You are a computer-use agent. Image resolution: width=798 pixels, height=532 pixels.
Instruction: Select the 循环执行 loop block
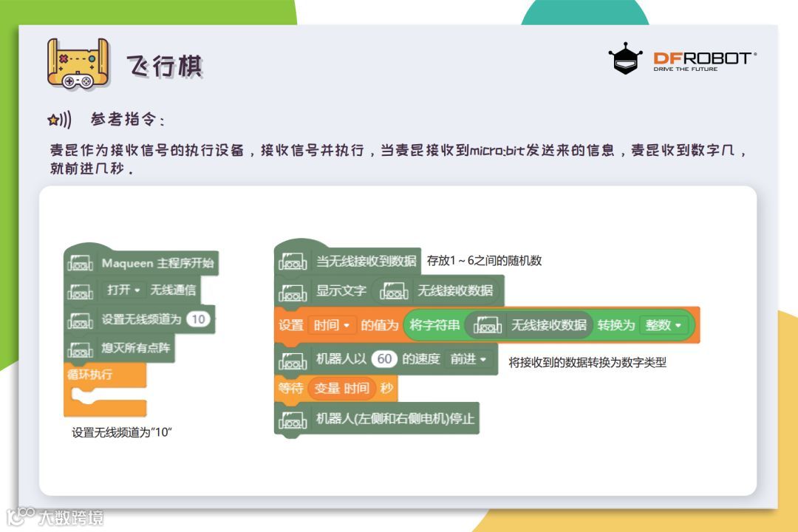pos(105,389)
